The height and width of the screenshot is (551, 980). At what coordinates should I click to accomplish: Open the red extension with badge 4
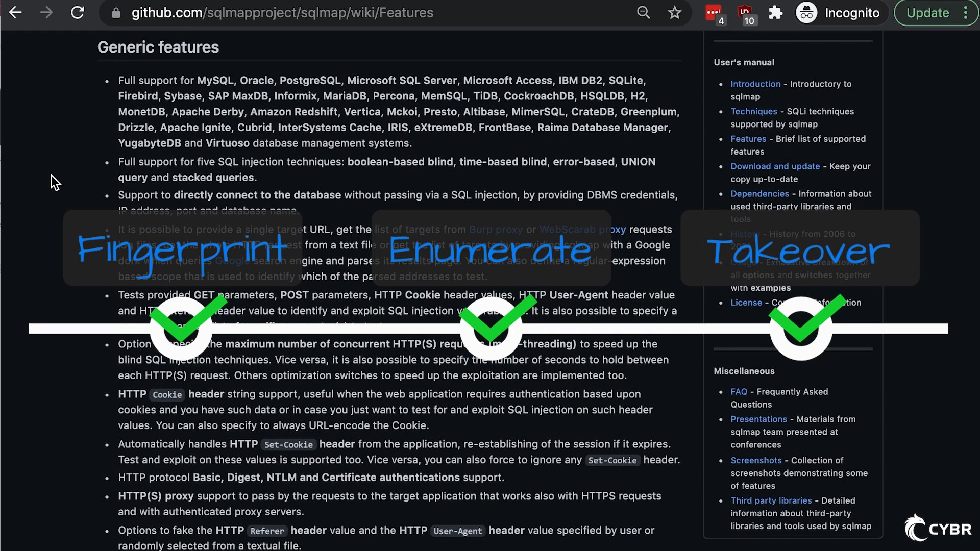(x=715, y=14)
